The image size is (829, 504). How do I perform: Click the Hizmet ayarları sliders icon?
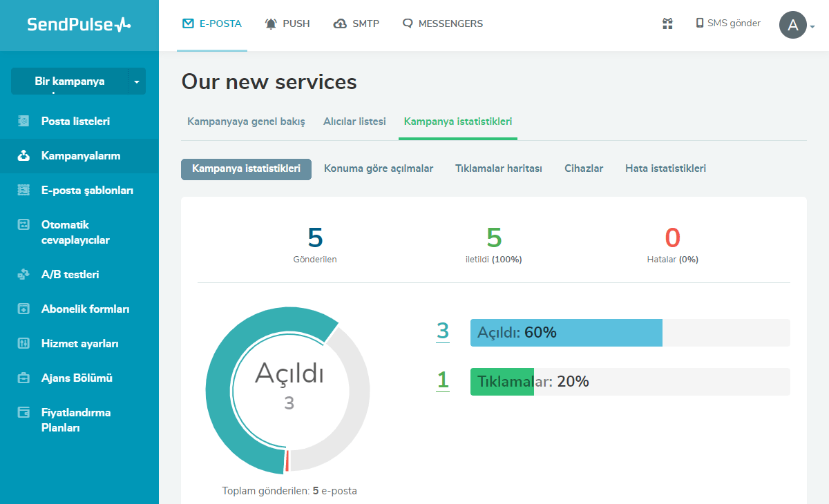[x=23, y=344]
